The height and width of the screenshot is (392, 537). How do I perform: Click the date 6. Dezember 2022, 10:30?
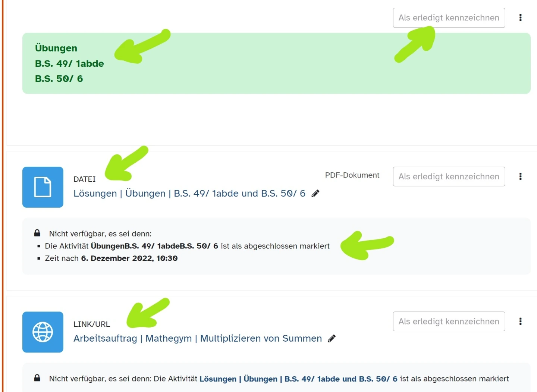[x=129, y=258]
